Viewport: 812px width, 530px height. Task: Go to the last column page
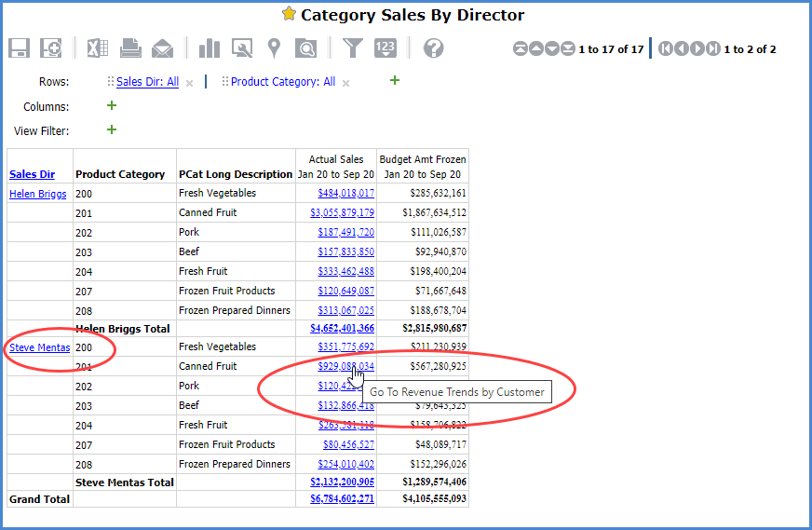[x=713, y=49]
